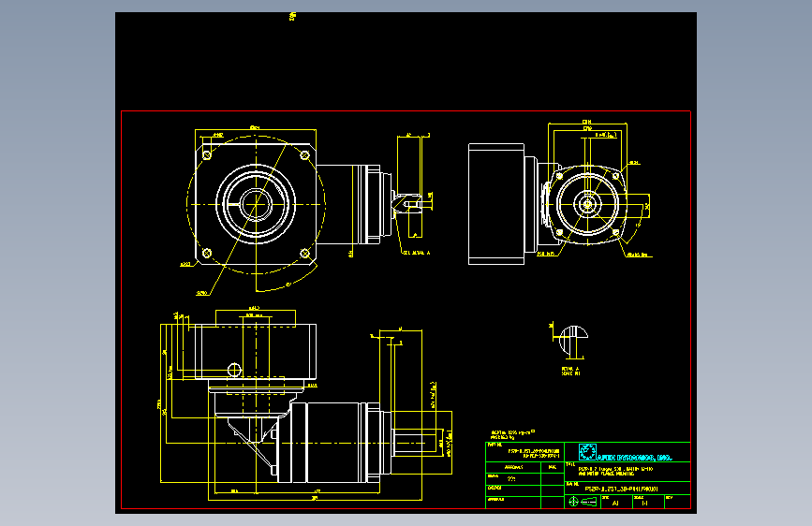Select the cyan company name text
Screen dimensions: 812x526
pos(634,458)
